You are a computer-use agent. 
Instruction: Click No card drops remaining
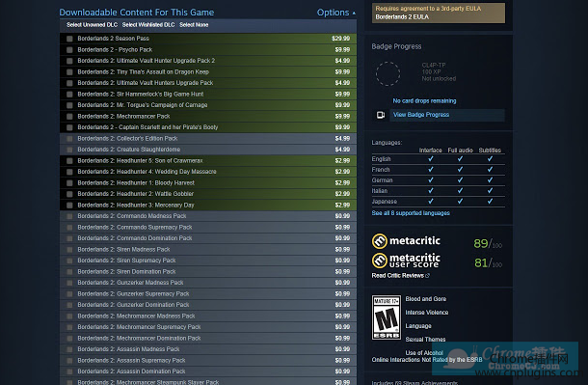(x=424, y=101)
